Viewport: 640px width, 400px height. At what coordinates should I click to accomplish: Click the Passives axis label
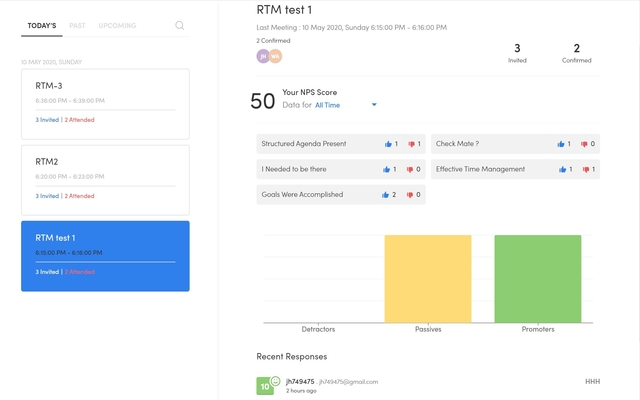click(x=428, y=329)
